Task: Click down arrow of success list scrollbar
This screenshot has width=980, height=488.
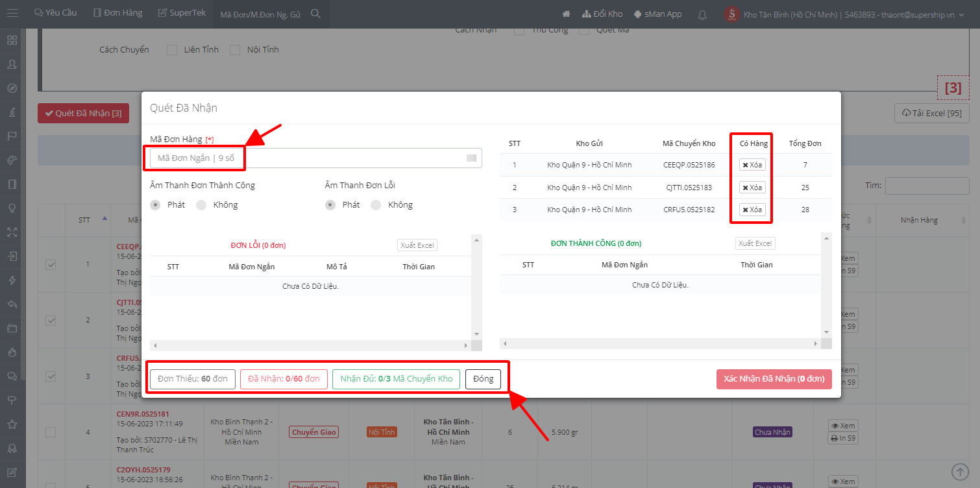Action: point(827,332)
